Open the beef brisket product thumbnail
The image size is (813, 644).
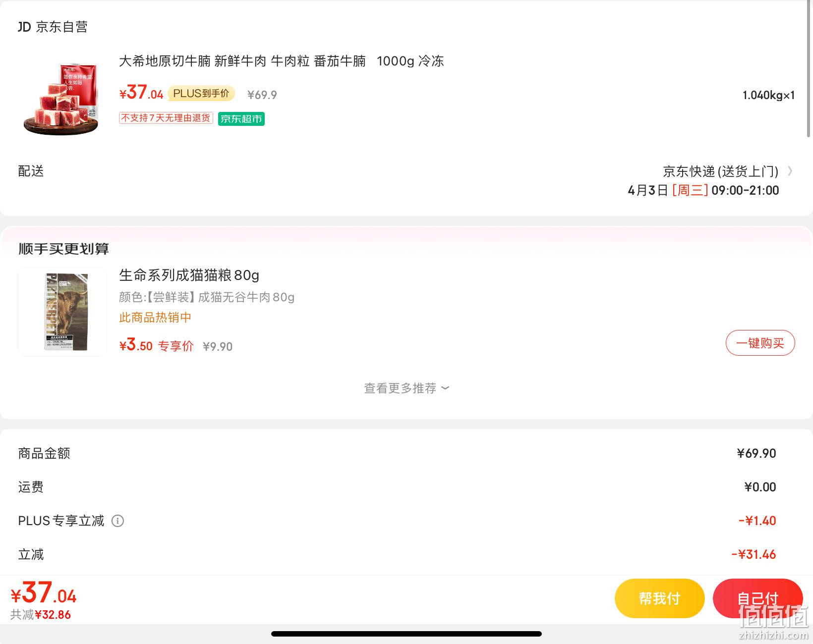click(x=62, y=99)
